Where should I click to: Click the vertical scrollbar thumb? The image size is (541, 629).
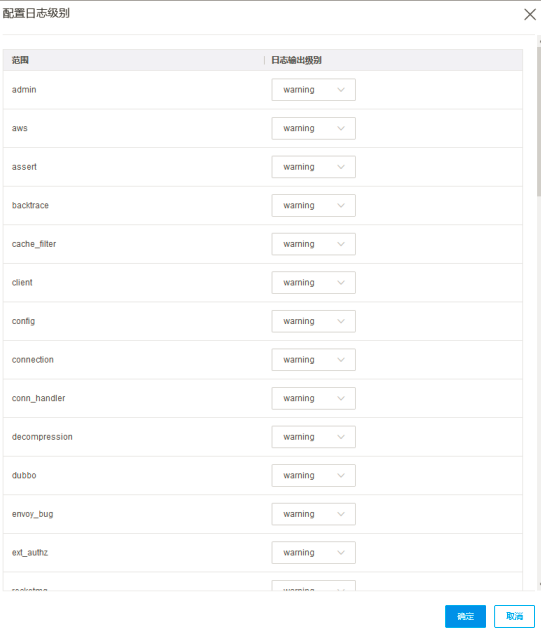[539, 120]
